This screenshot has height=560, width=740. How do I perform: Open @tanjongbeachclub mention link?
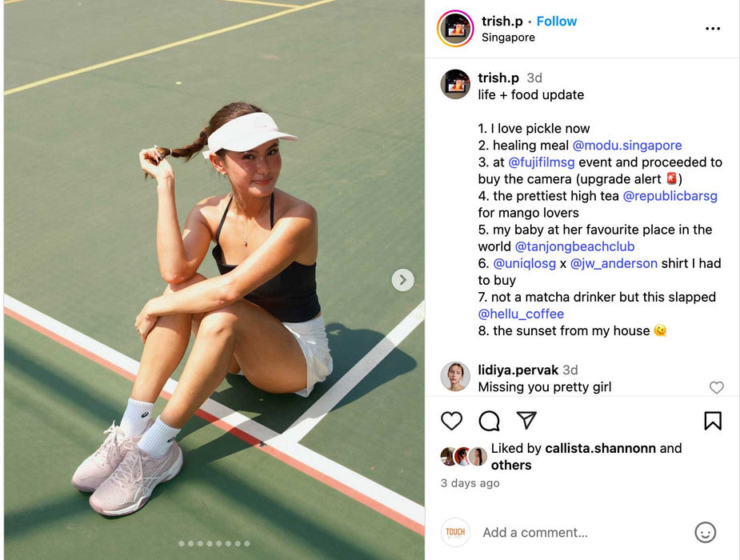(574, 246)
